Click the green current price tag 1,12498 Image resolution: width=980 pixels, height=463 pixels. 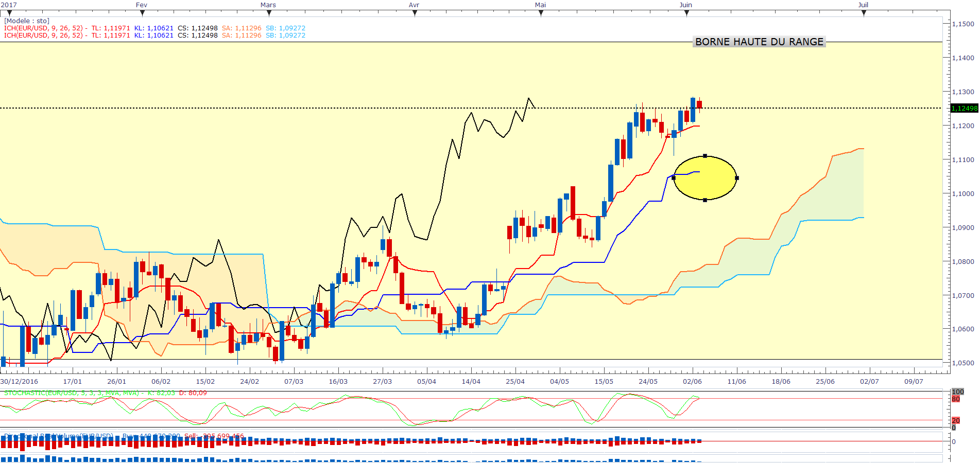[x=964, y=108]
